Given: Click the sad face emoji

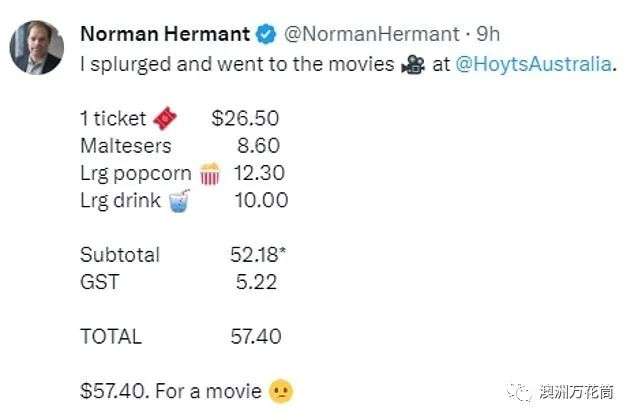Looking at the screenshot, I should click(281, 391).
